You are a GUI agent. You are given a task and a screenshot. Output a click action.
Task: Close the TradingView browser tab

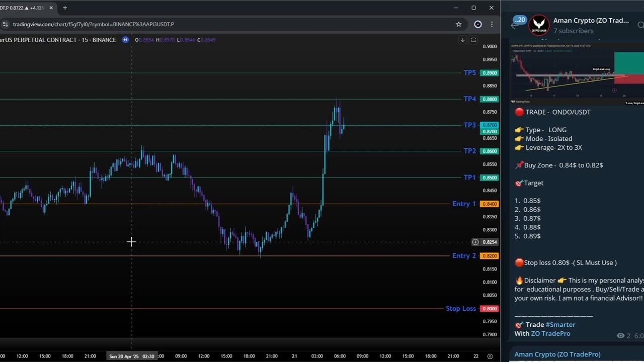[x=51, y=8]
